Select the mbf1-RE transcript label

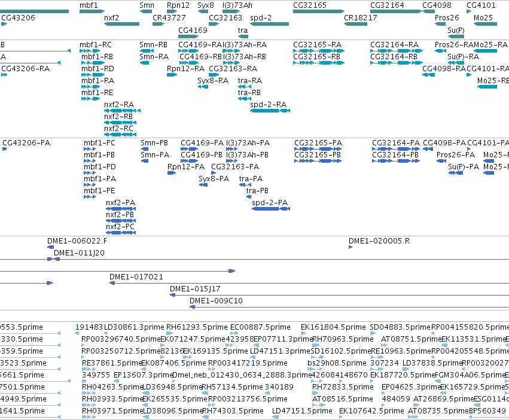[97, 93]
